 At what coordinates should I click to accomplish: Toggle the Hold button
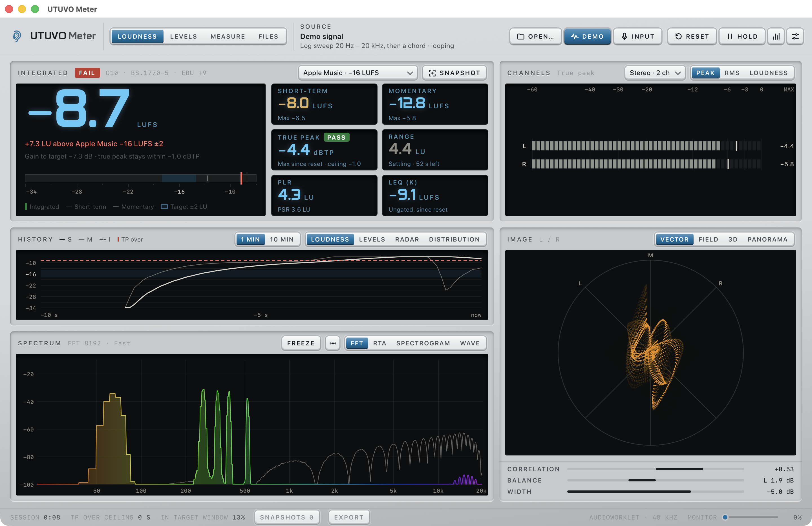(x=742, y=37)
